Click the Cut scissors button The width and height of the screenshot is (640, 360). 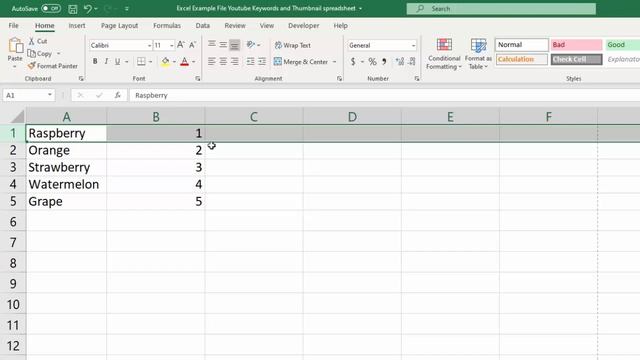tap(38, 41)
